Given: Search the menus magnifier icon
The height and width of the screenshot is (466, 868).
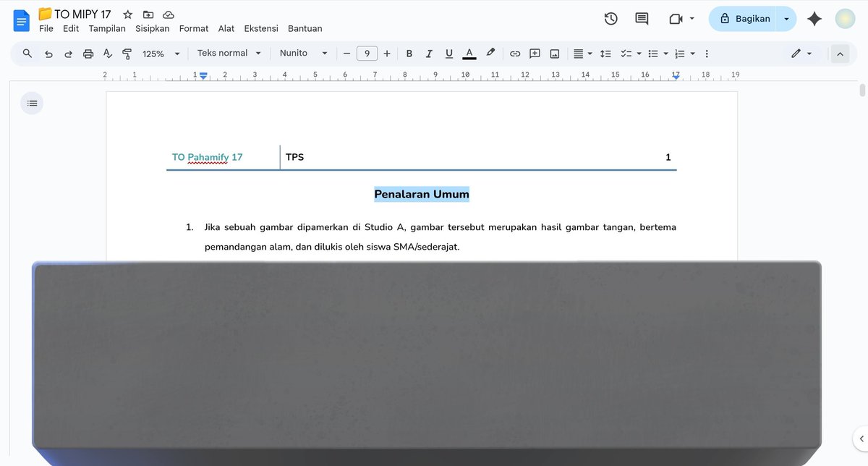Looking at the screenshot, I should click(27, 54).
